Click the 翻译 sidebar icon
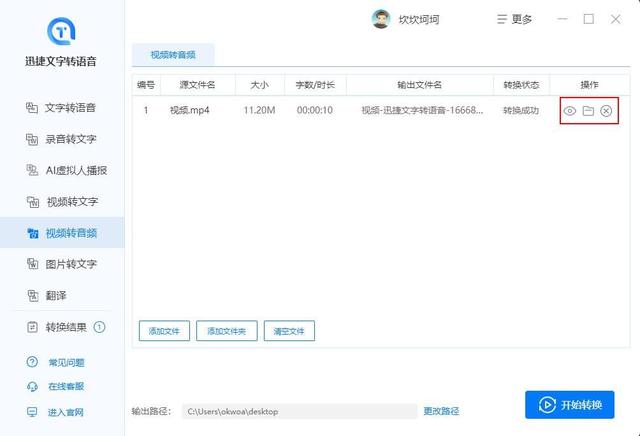The image size is (640, 436). click(33, 295)
